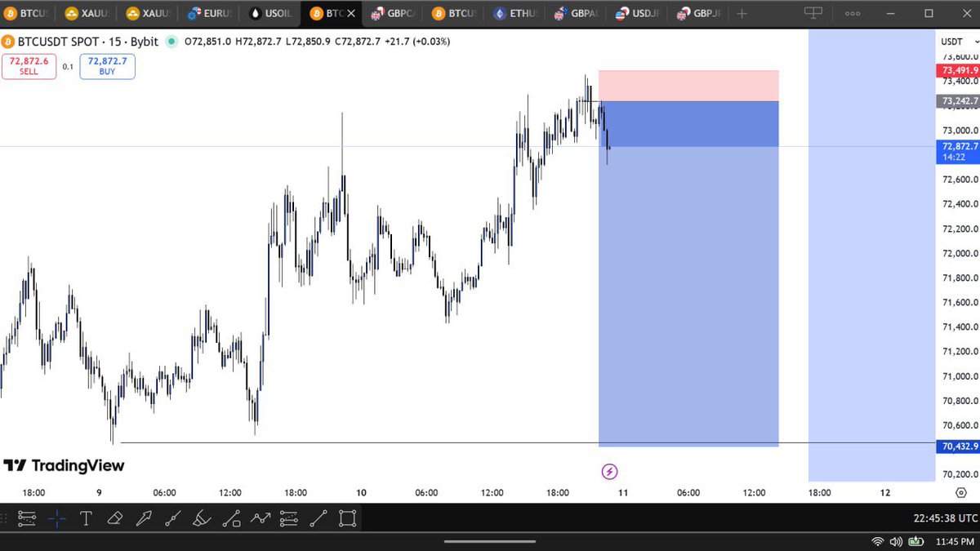Image resolution: width=980 pixels, height=551 pixels.
Task: Select the Highlighter brush tool
Action: 202,518
